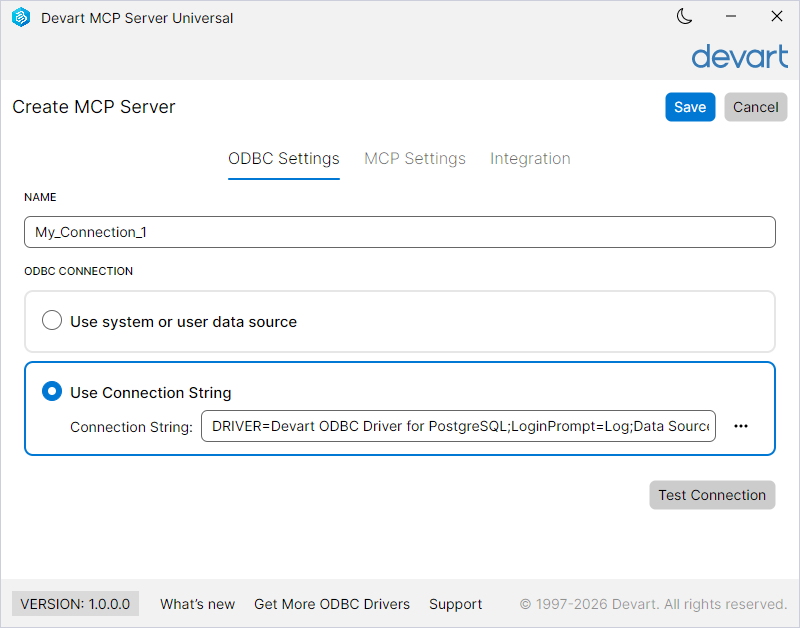This screenshot has width=800, height=628.
Task: Click the ODBC CONNECTION section label
Action: 79,271
